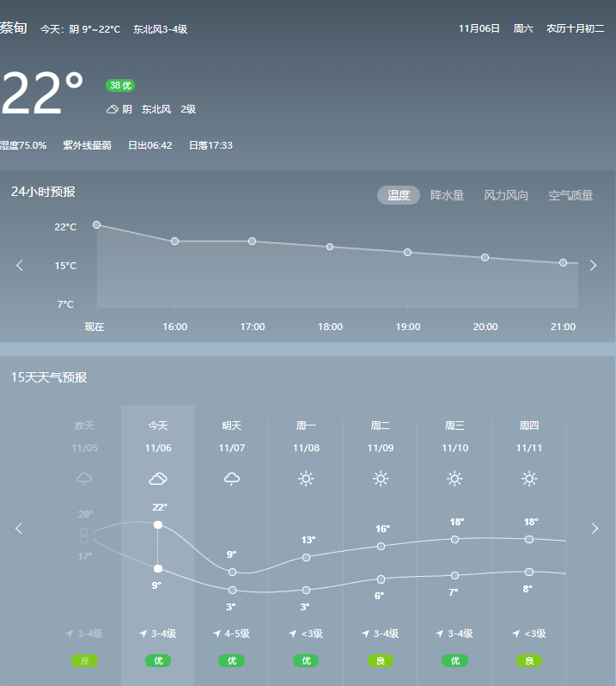The width and height of the screenshot is (616, 686).
Task: Click the 优 air quality badge for 明天
Action: 232,660
